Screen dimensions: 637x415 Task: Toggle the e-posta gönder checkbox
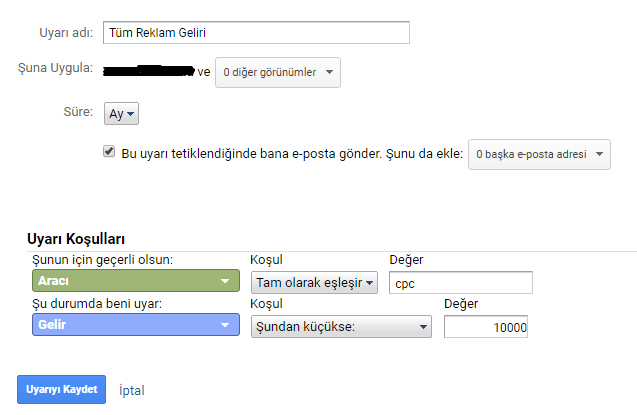tap(109, 152)
